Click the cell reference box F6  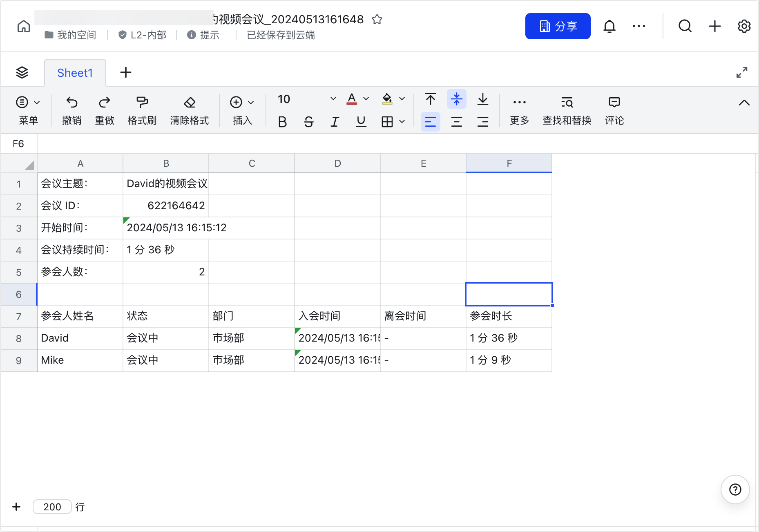click(x=19, y=144)
